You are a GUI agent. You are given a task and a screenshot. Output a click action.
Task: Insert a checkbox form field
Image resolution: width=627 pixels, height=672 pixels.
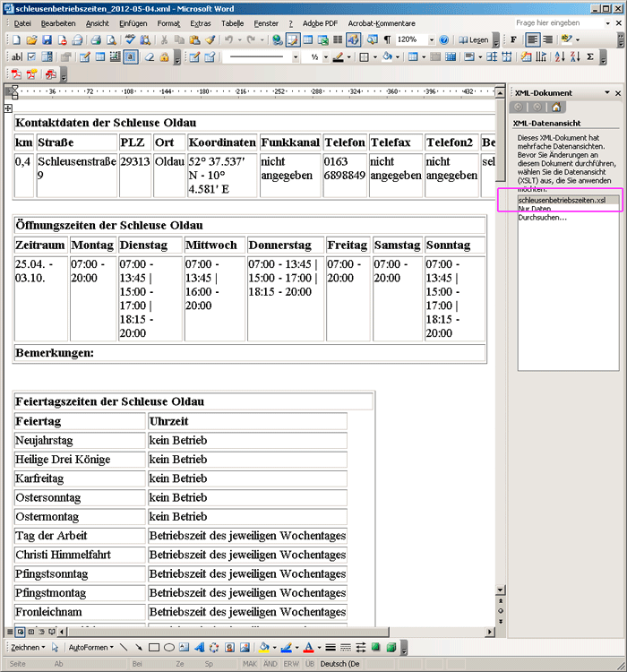31,57
